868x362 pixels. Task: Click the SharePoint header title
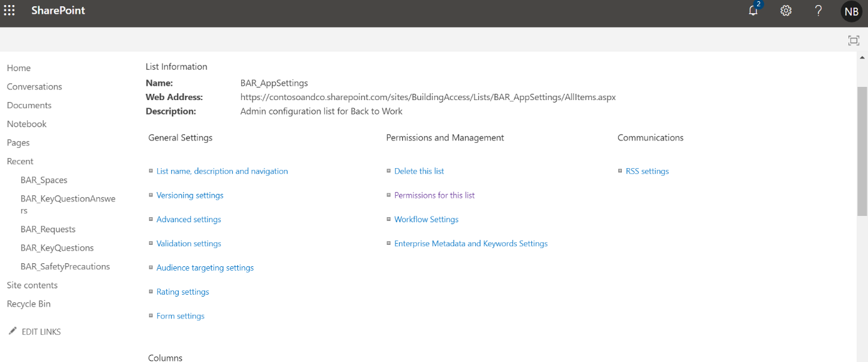coord(58,11)
